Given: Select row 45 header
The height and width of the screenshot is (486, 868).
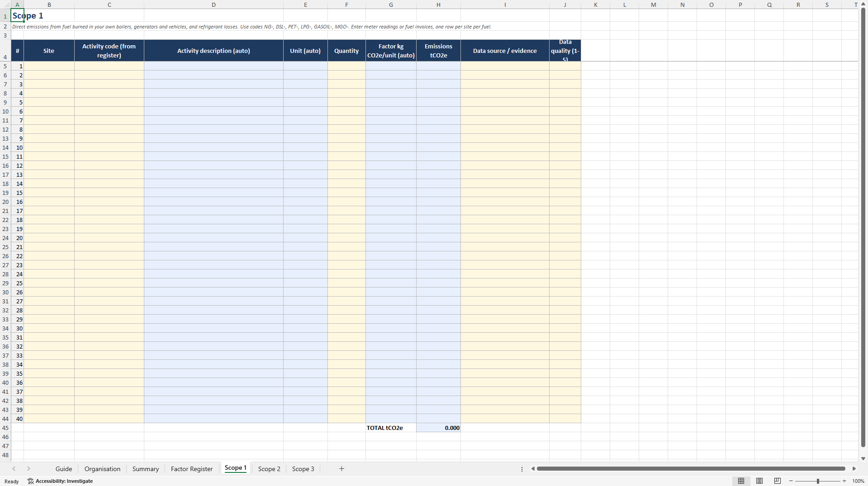Looking at the screenshot, I should pos(5,428).
